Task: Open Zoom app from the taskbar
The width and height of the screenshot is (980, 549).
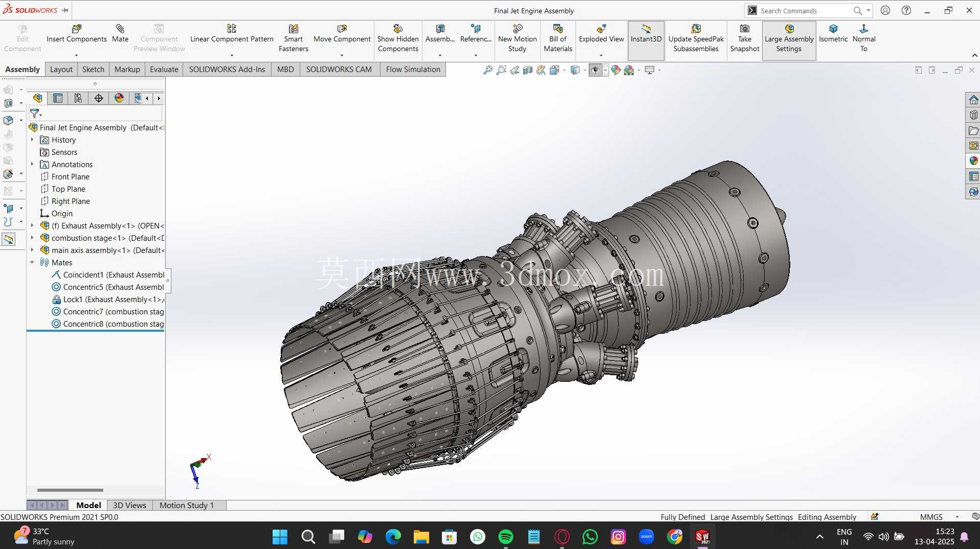Action: 647,537
